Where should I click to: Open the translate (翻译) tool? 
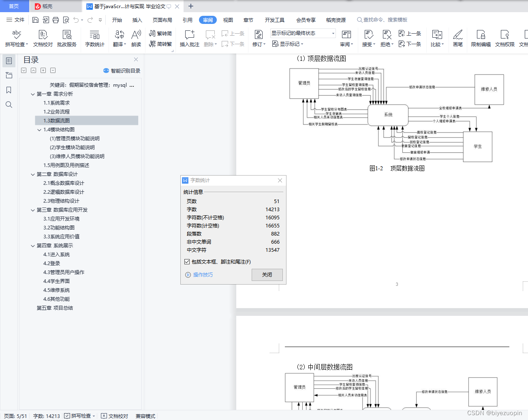119,39
